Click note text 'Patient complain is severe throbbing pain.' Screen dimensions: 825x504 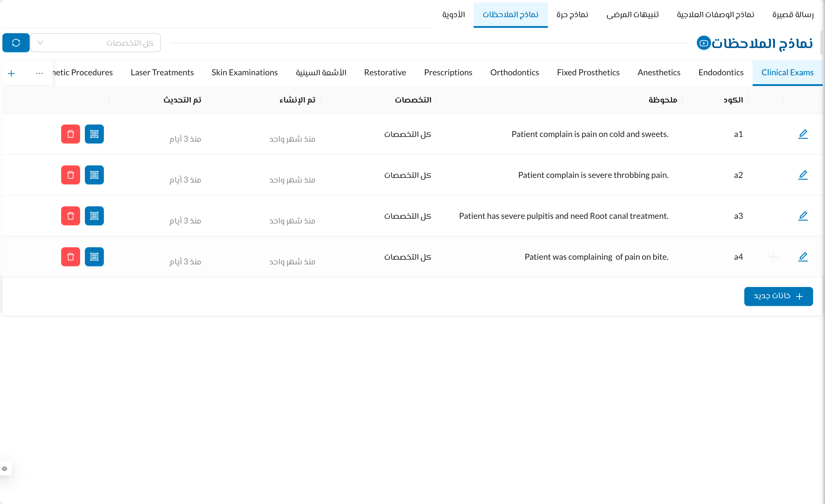(x=593, y=175)
